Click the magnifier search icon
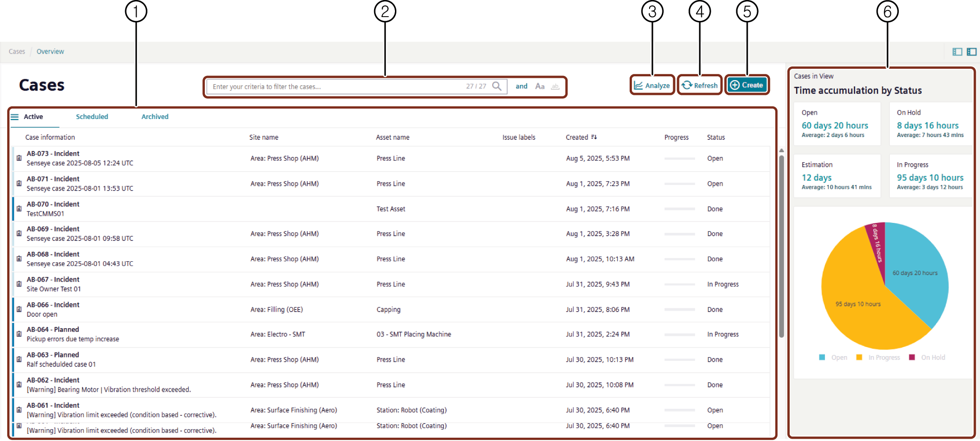This screenshot has width=980, height=441. [x=496, y=86]
